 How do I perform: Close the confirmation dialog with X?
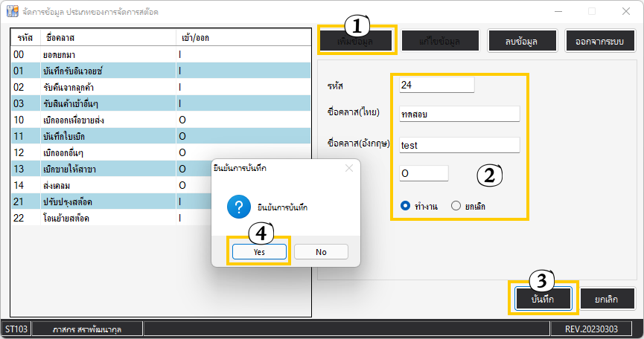[349, 169]
